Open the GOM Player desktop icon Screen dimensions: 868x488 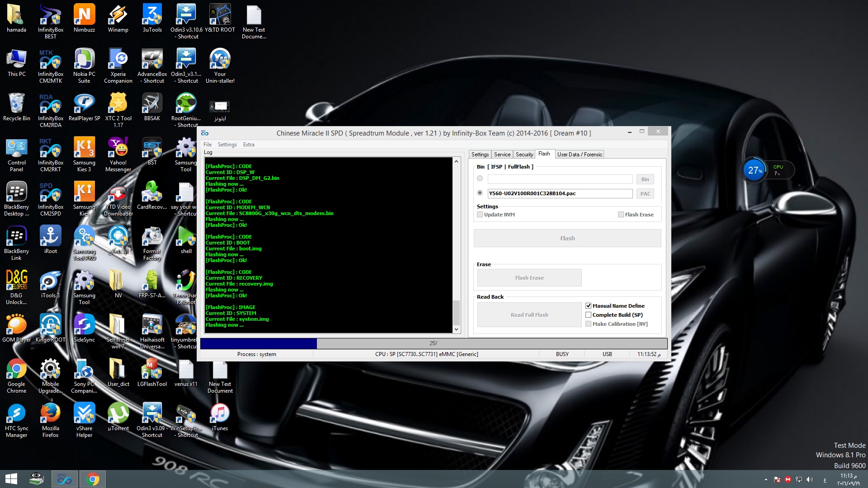16,328
